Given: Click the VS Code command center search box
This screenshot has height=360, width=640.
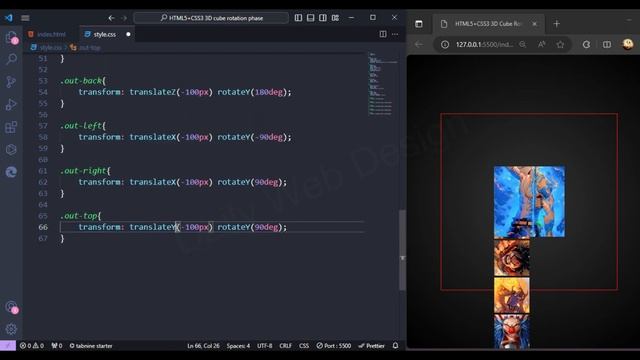Looking at the screenshot, I should tap(211, 18).
